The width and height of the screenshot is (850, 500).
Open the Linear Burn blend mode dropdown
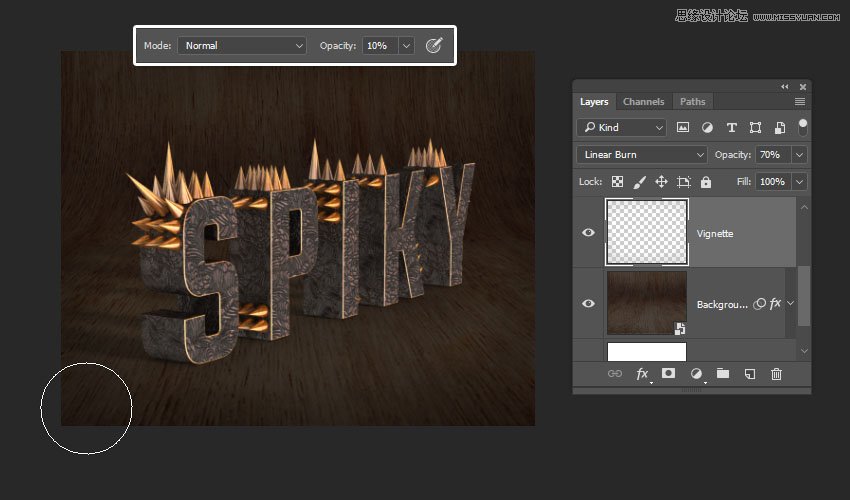642,155
